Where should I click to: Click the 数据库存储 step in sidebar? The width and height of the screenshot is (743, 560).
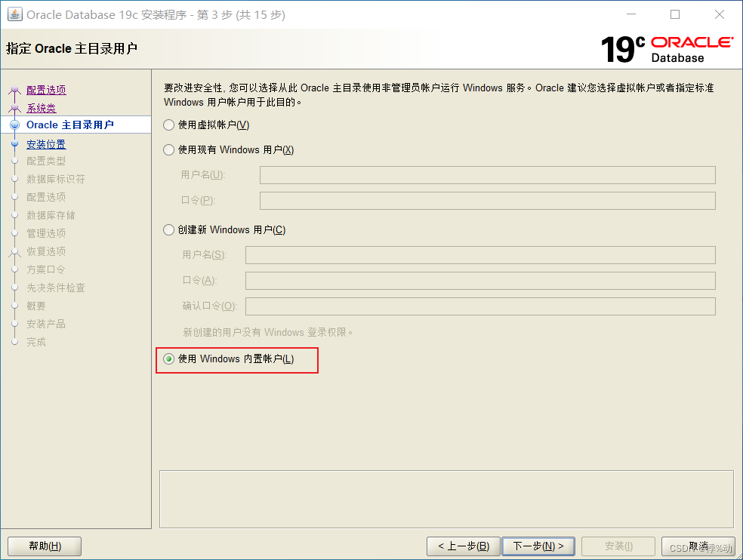pyautogui.click(x=51, y=216)
